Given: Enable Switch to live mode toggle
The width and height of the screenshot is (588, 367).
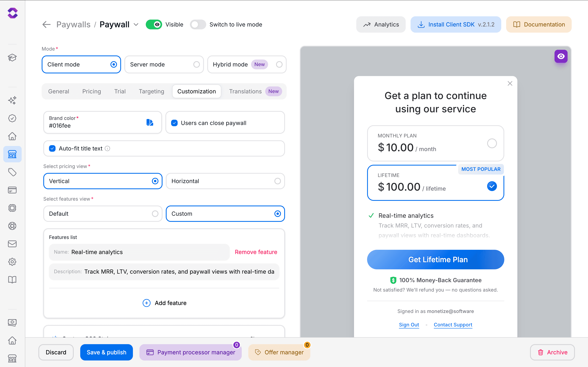Looking at the screenshot, I should pos(198,24).
